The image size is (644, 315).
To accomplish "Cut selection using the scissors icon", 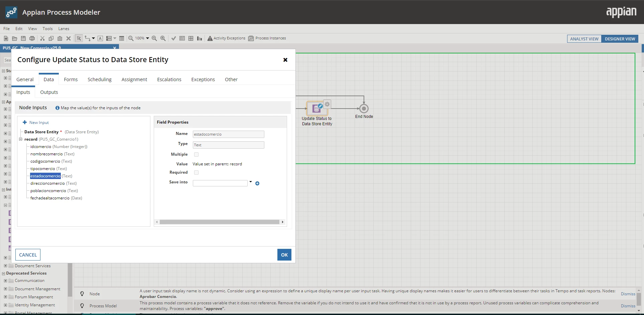I will (x=42, y=38).
